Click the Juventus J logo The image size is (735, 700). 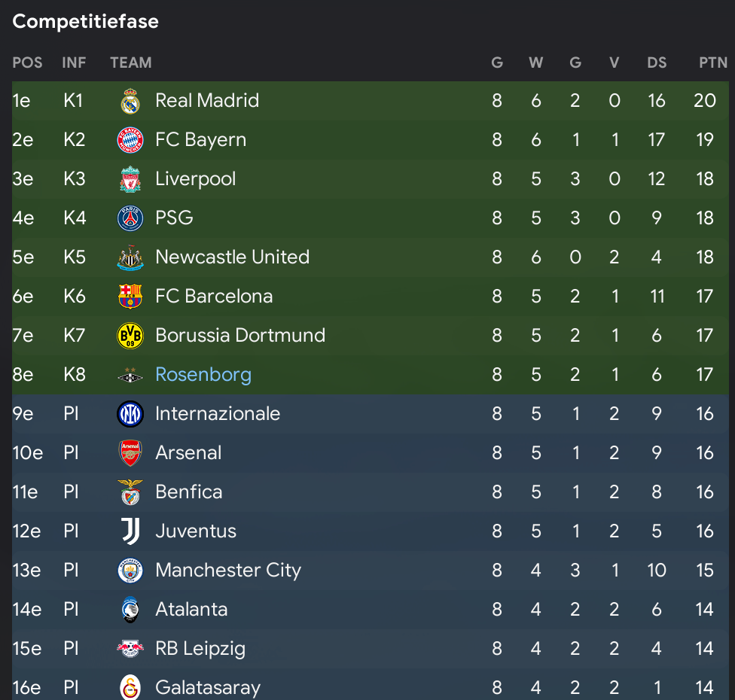coord(130,531)
